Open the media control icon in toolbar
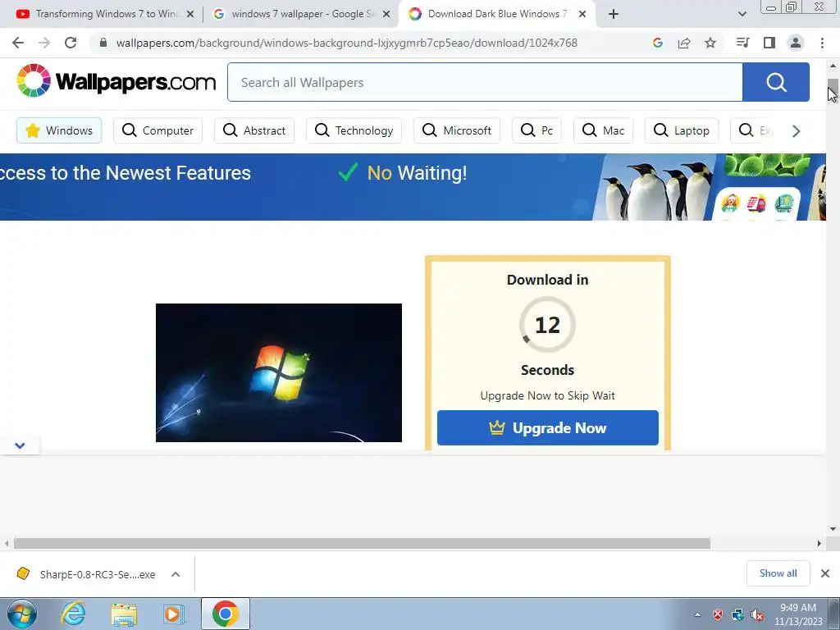This screenshot has height=630, width=840. [742, 43]
